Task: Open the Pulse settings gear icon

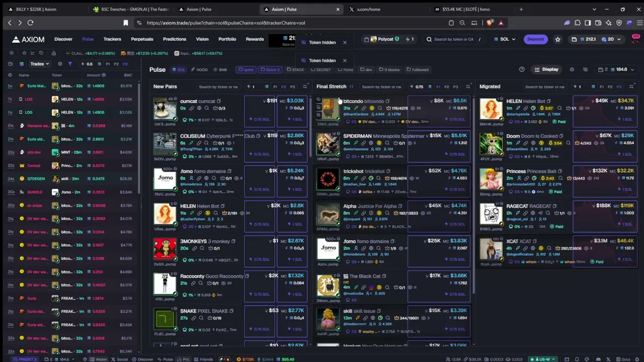Action: 572,69
